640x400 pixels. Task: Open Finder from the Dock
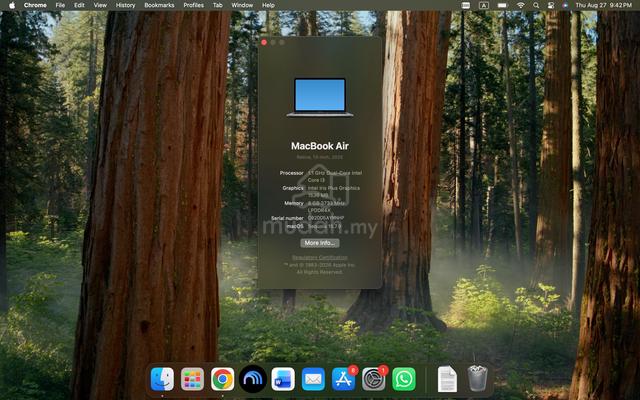pyautogui.click(x=162, y=379)
